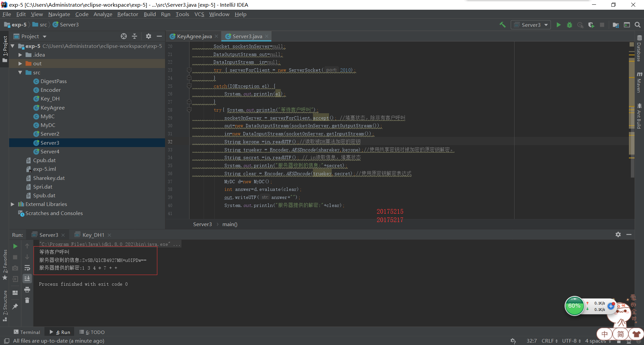This screenshot has height=345, width=644.
Task: Open Project panel settings gear
Action: (149, 36)
